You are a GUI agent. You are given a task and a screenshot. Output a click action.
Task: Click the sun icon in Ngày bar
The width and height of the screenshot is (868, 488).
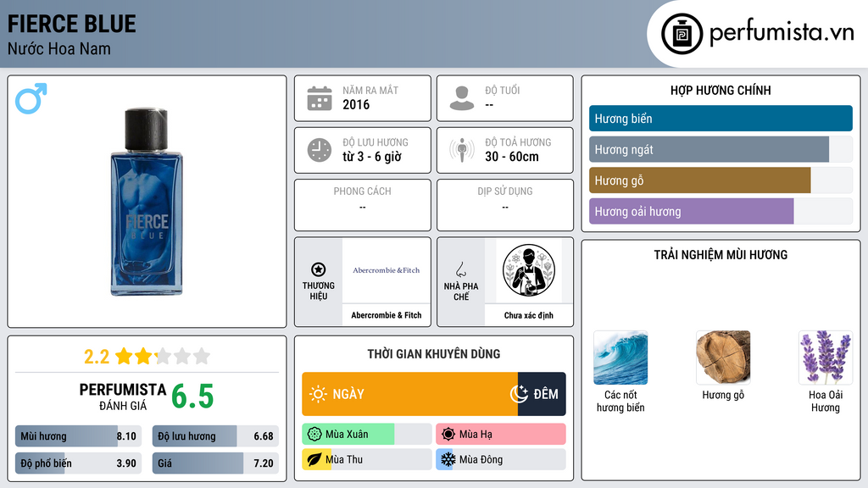pyautogui.click(x=319, y=394)
